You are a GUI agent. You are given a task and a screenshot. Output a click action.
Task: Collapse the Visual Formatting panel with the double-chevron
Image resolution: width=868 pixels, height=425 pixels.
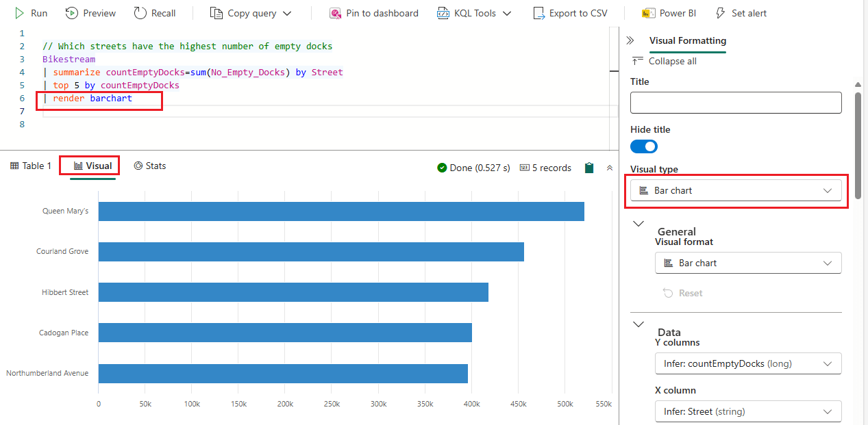coord(630,40)
